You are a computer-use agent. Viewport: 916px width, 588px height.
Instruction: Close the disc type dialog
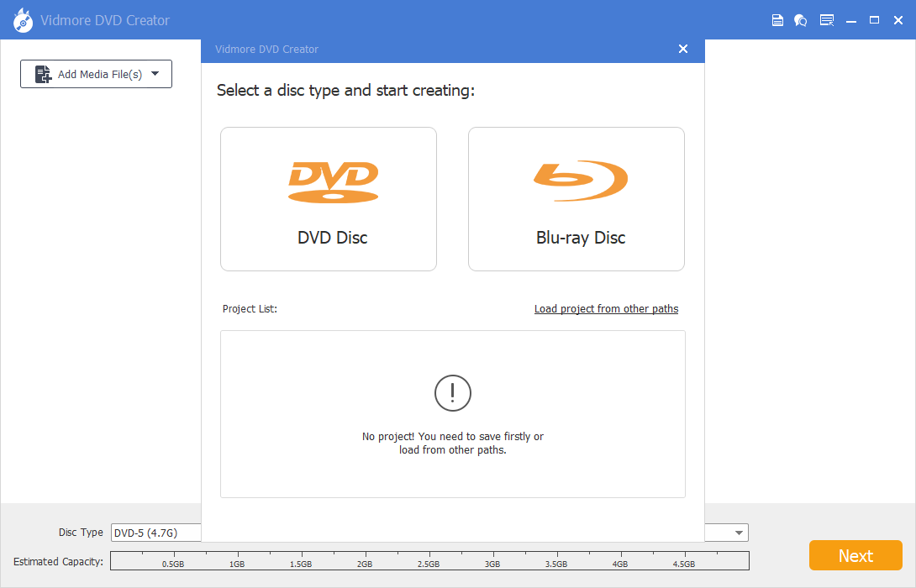point(683,49)
